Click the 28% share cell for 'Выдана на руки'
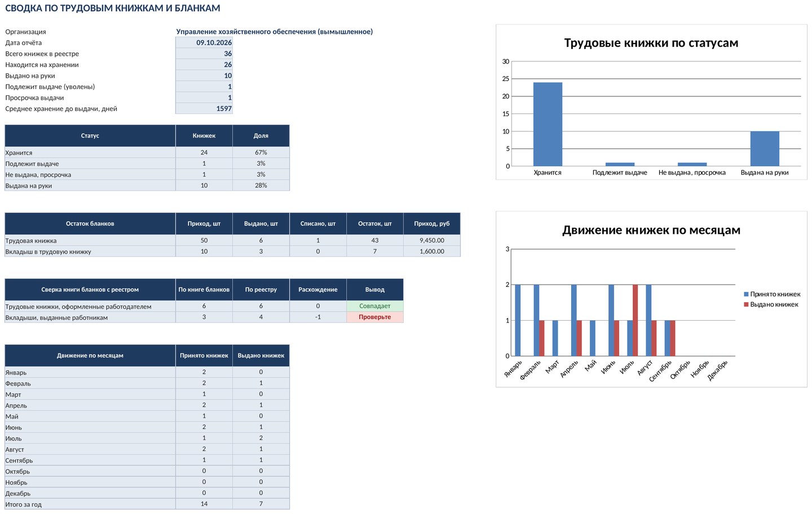Image resolution: width=812 pixels, height=514 pixels. [x=261, y=185]
